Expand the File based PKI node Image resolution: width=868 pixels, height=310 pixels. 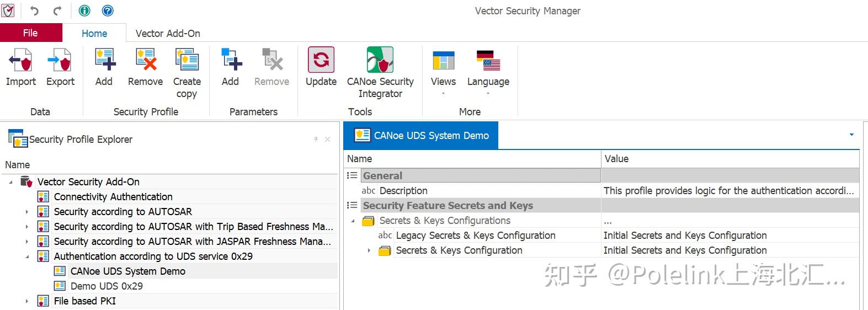pyautogui.click(x=26, y=301)
